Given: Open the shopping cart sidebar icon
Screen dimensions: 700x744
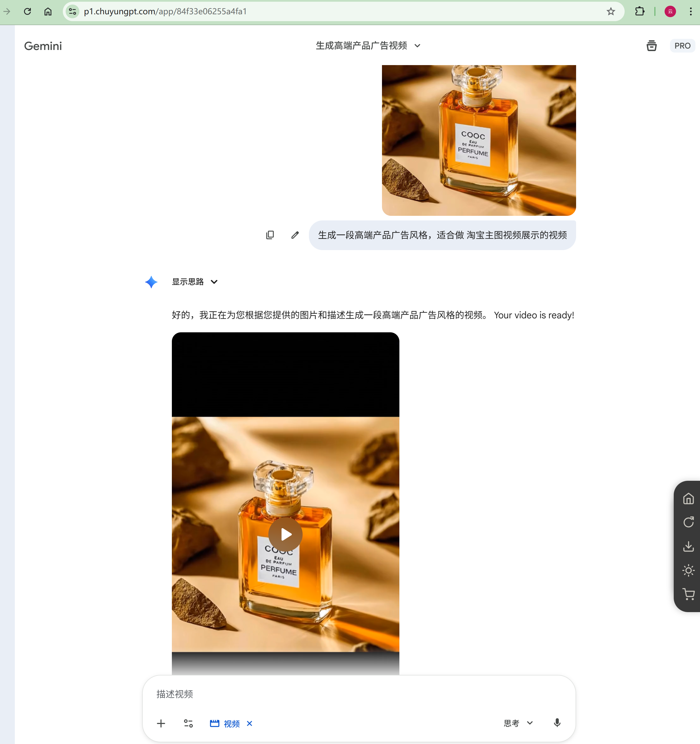Looking at the screenshot, I should click(688, 594).
